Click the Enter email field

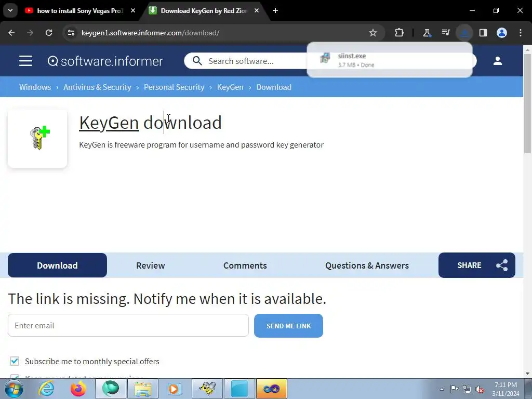(x=128, y=325)
